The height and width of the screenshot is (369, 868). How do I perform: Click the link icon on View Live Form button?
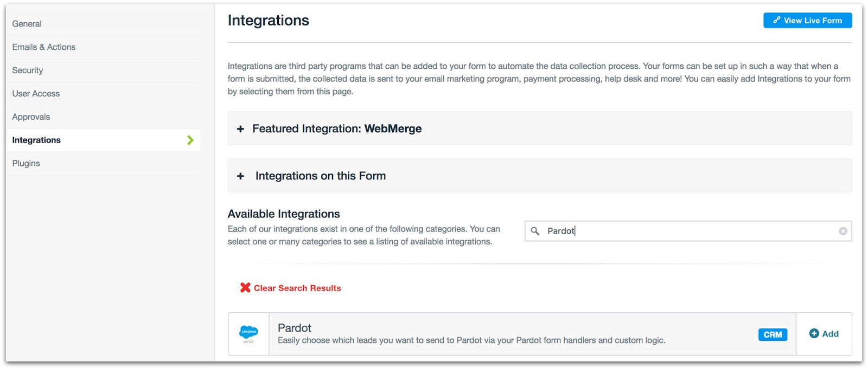(x=776, y=20)
